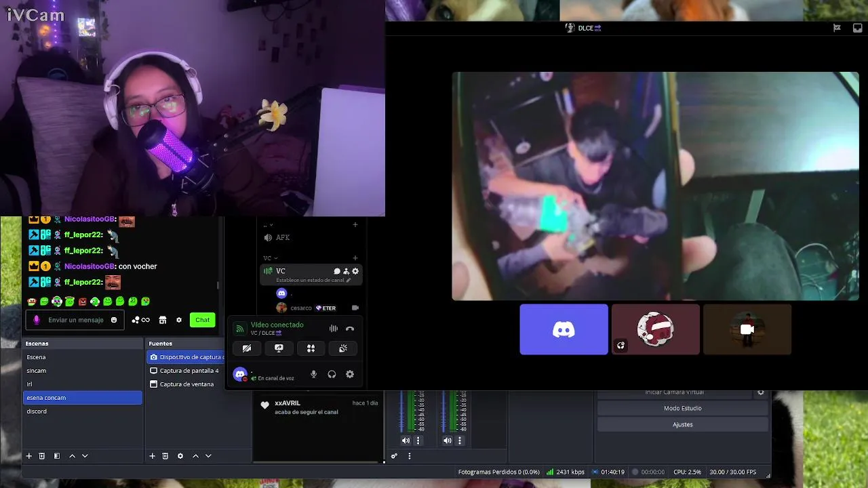Image resolution: width=868 pixels, height=488 pixels.
Task: Select scene esena concam
Action: [x=82, y=398]
